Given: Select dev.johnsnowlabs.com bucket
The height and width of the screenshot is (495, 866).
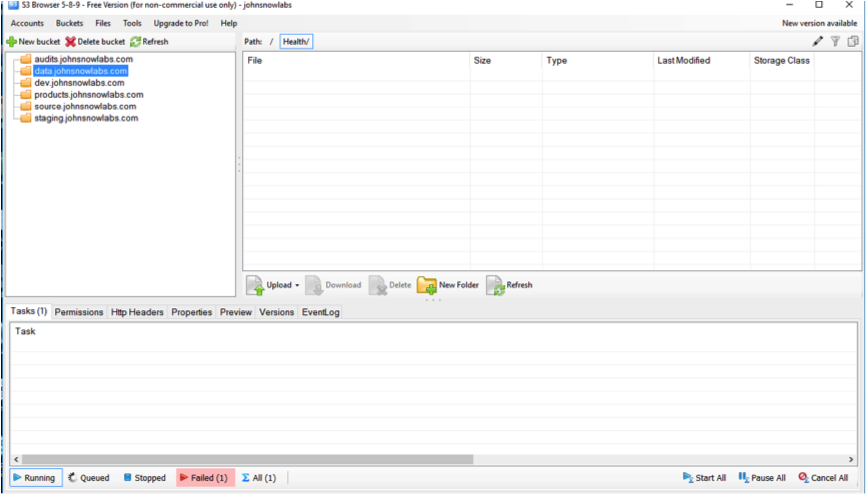Looking at the screenshot, I should (x=79, y=83).
